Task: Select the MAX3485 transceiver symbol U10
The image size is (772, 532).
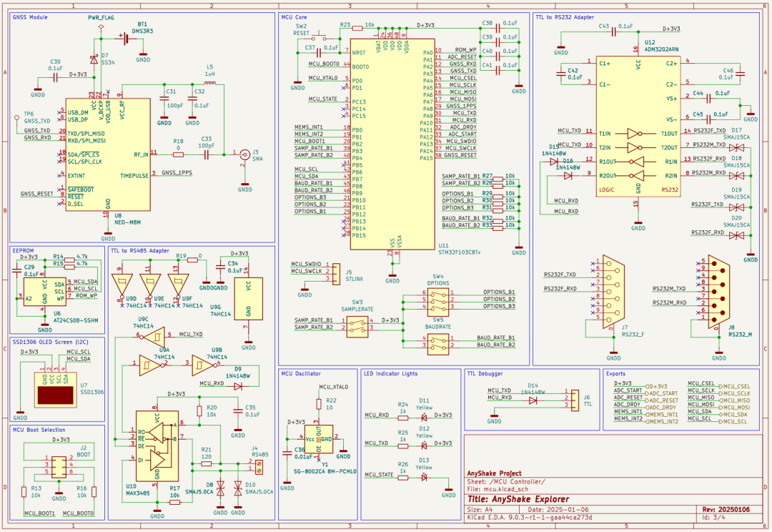Action: point(157,446)
